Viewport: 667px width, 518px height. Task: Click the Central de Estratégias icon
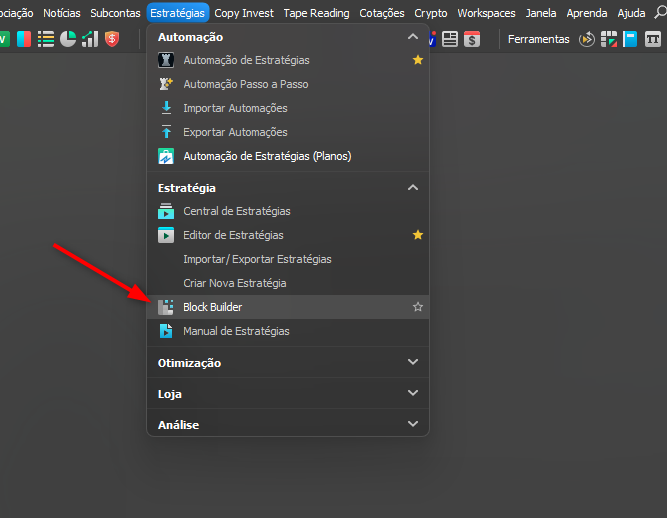tap(166, 211)
